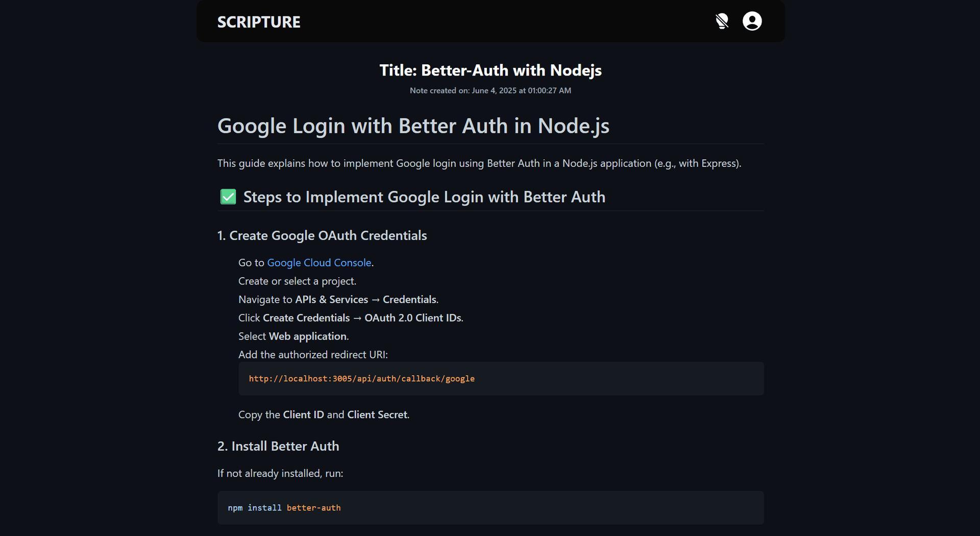Click 'Create or select a project.' line
980x536 pixels.
298,281
